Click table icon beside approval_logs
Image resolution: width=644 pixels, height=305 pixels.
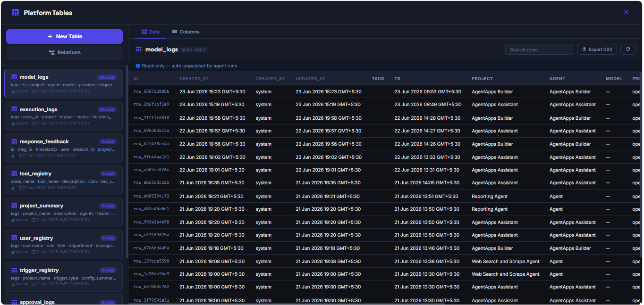(x=14, y=302)
